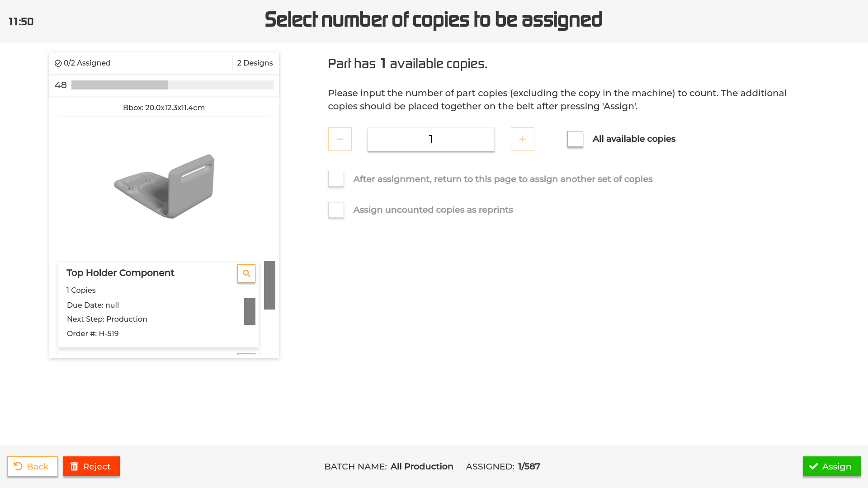Click the '2 Designs' label
Screen dimensions: 868x488
255,63
